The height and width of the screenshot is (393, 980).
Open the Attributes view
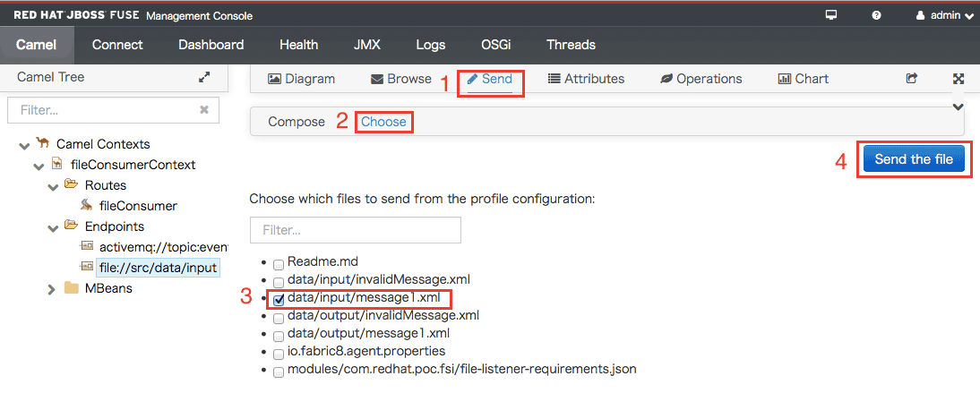click(x=586, y=79)
